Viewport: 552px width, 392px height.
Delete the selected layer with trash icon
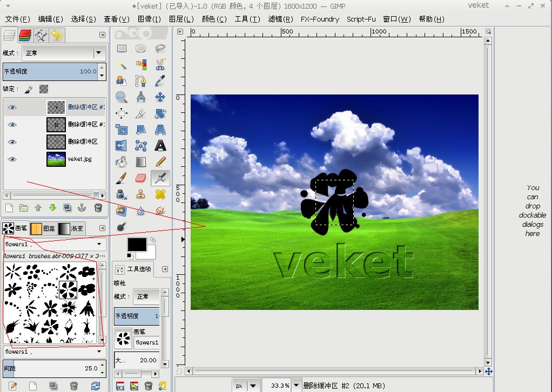[x=98, y=208]
